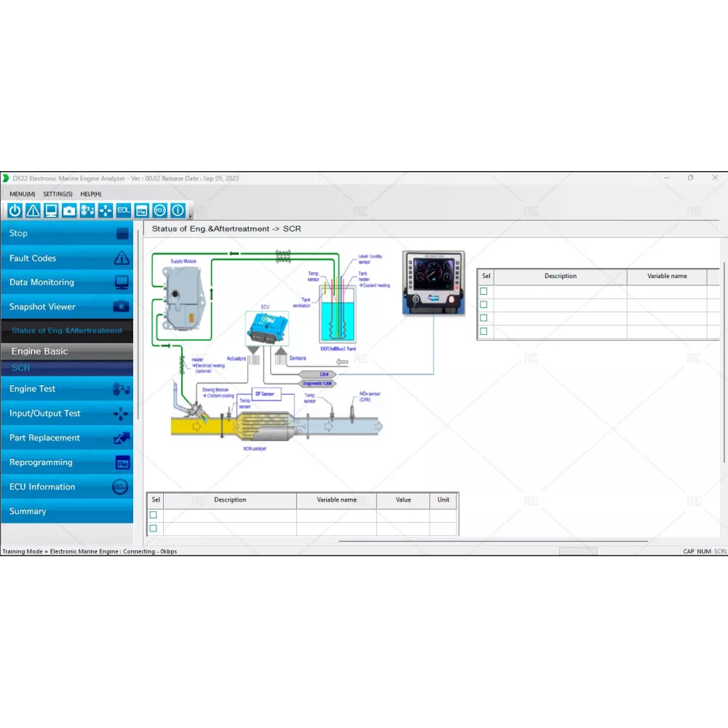Select the Engine Basic submenu item
Screen dimensions: 728x728
click(x=40, y=351)
